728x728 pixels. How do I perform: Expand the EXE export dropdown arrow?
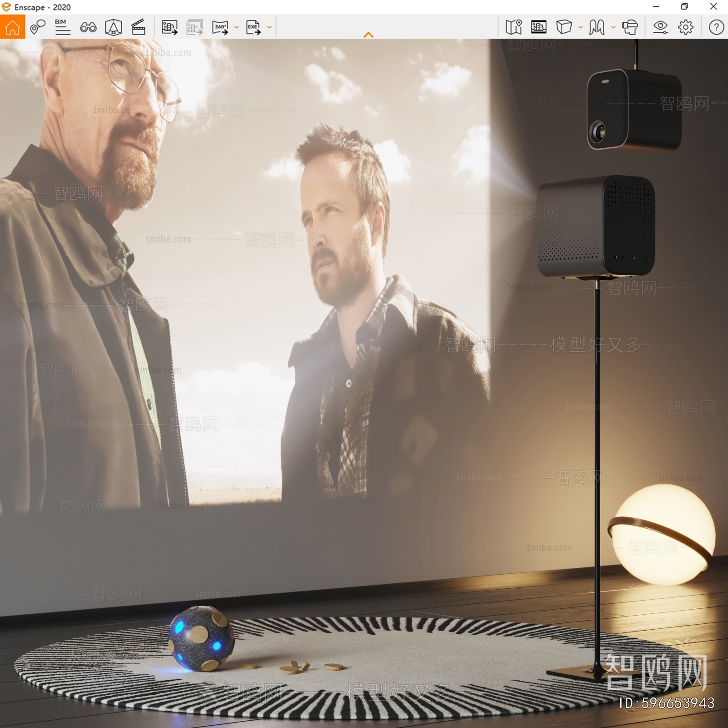(269, 27)
